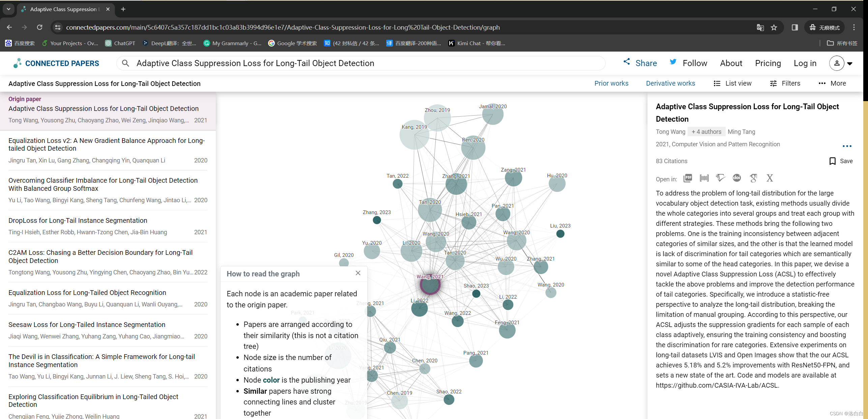Select the Wang, 2021 origin node
The height and width of the screenshot is (419, 868).
430,285
